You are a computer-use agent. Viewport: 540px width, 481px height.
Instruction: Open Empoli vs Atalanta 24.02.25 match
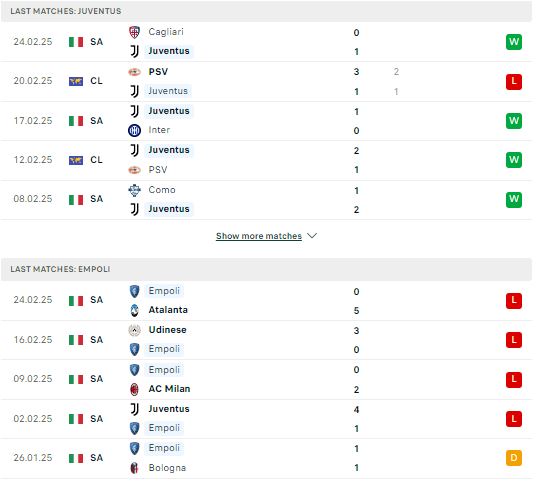click(x=266, y=301)
